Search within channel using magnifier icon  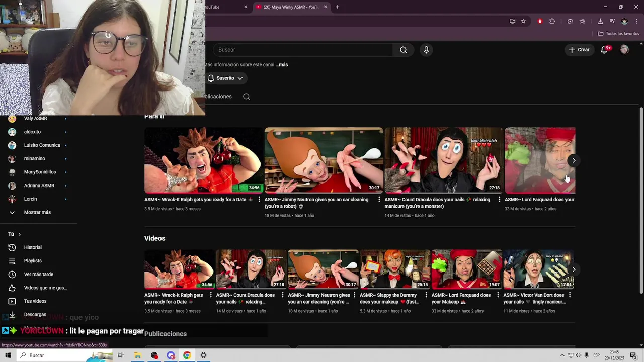[x=247, y=97]
